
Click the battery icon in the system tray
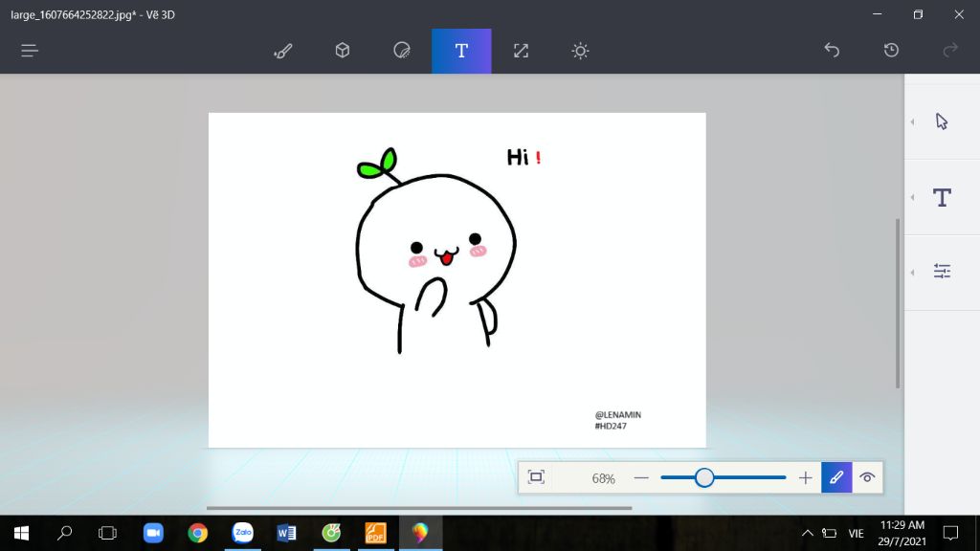[830, 533]
